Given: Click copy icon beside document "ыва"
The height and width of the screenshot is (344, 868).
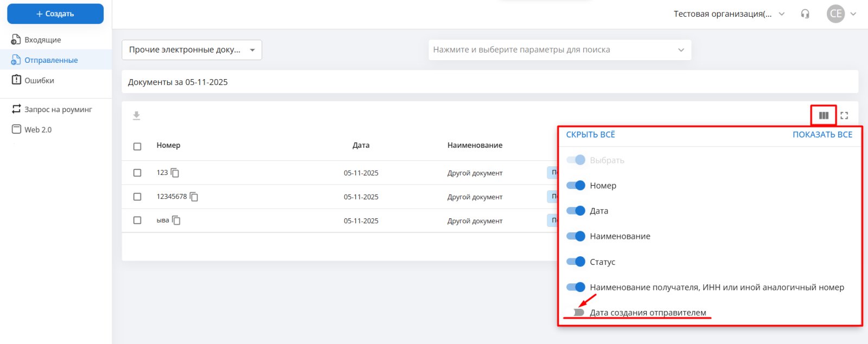Looking at the screenshot, I should click(x=176, y=220).
